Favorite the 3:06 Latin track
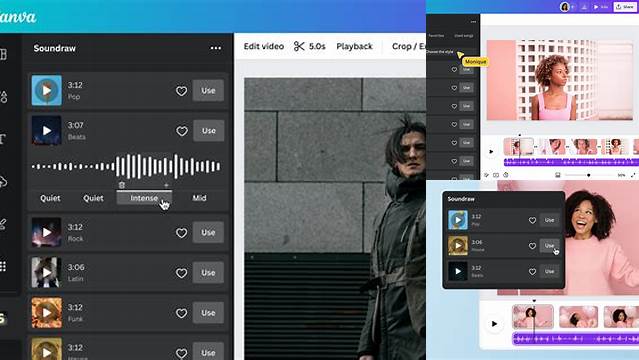The width and height of the screenshot is (639, 360). (181, 273)
